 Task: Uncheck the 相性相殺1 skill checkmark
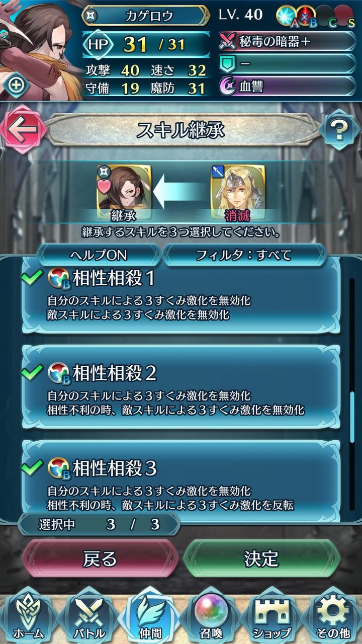pos(33,277)
